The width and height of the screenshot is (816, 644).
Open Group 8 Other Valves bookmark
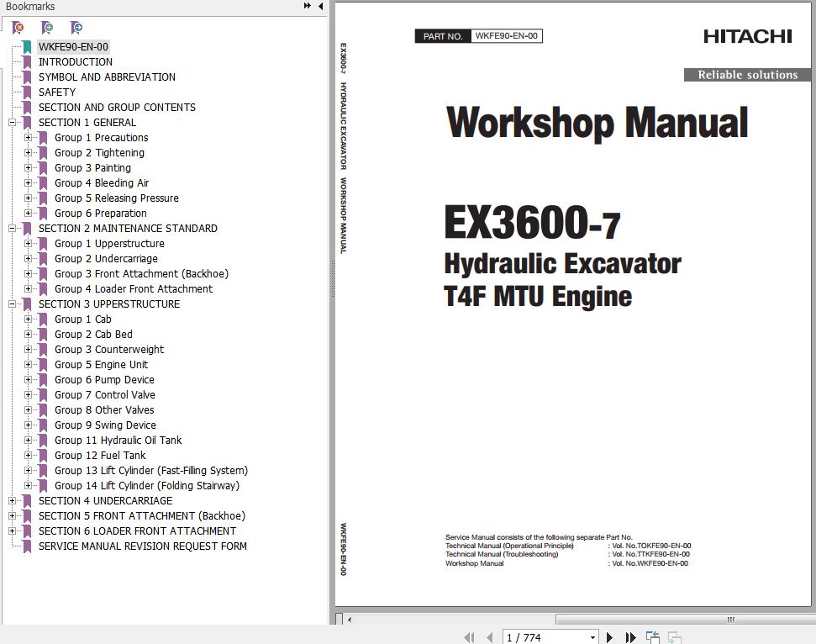tap(104, 409)
